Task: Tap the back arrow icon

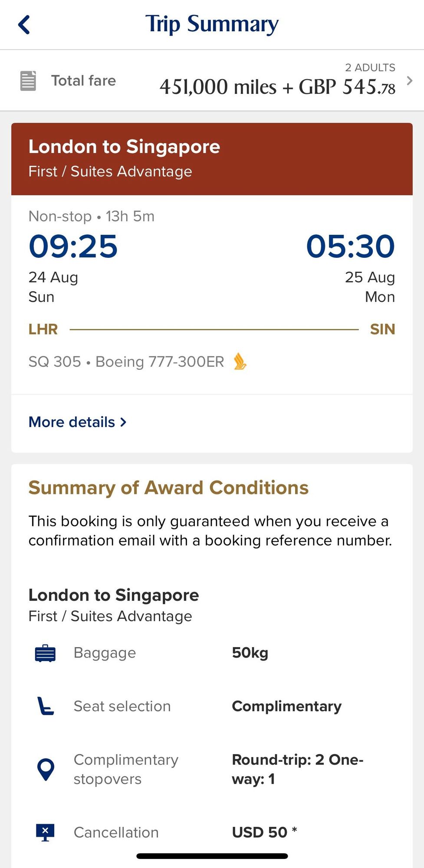Action: point(24,25)
